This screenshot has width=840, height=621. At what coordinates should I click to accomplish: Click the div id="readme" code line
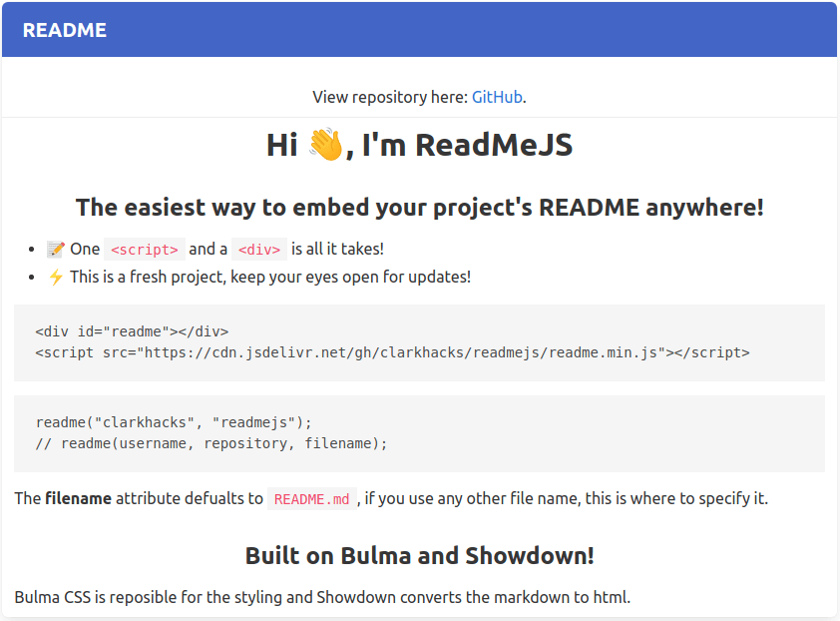(x=132, y=331)
